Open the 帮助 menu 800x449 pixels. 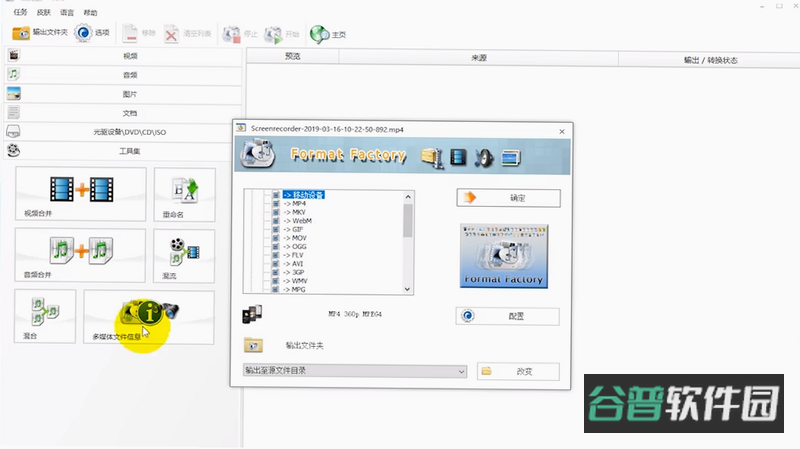(x=90, y=12)
